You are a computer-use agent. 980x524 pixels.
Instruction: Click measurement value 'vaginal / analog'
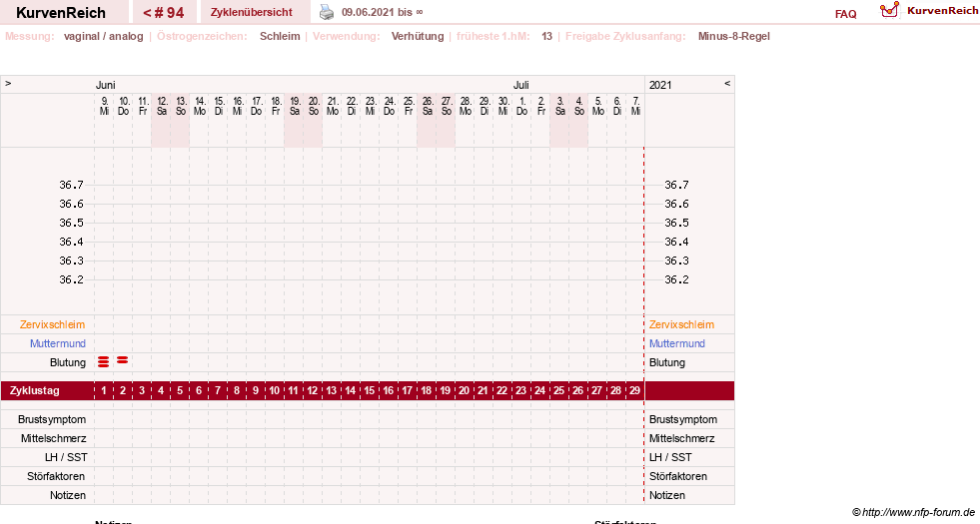click(103, 36)
